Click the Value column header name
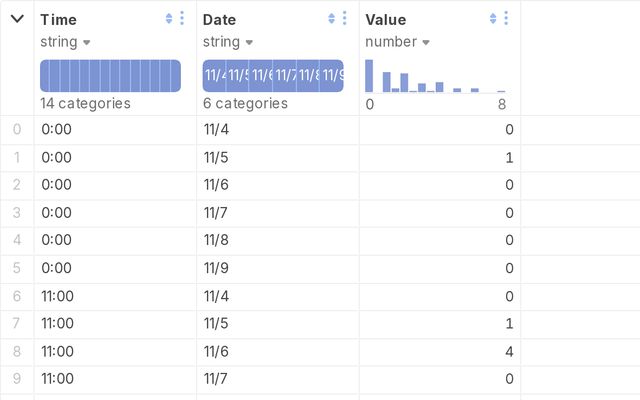 coord(387,20)
